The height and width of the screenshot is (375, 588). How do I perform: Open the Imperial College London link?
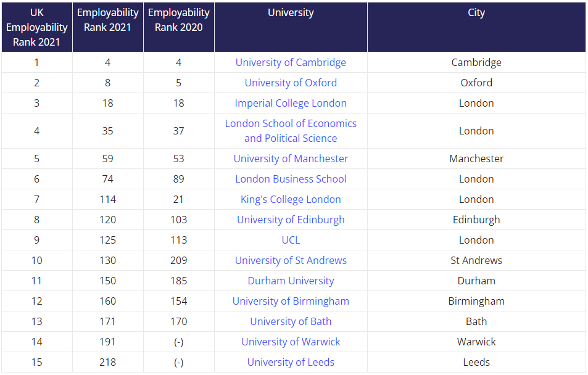(x=291, y=103)
